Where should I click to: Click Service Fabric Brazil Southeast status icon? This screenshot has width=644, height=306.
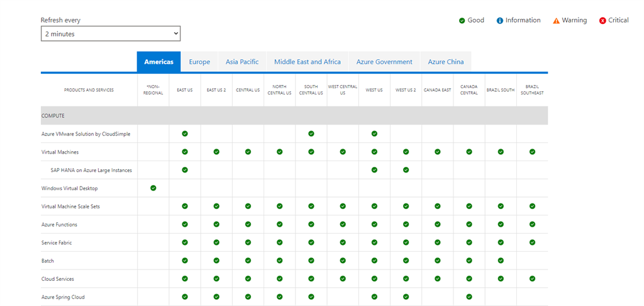click(x=532, y=242)
